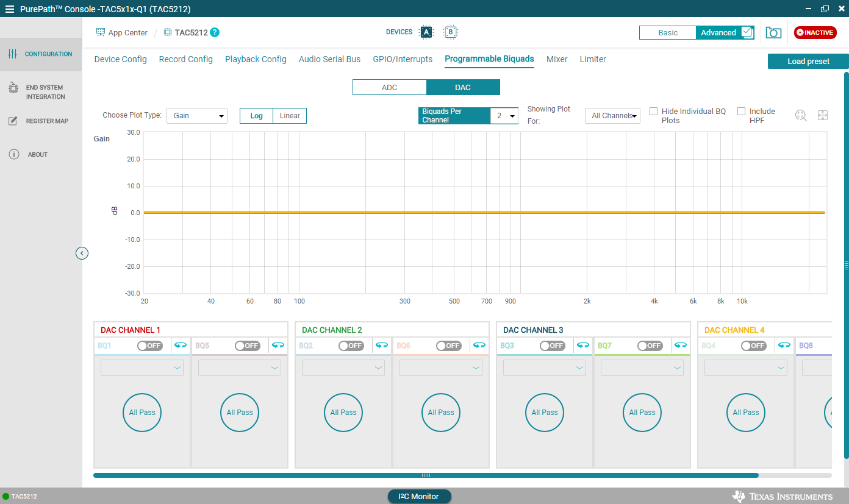Open the All Channels dropdown
The height and width of the screenshot is (504, 849).
click(x=612, y=116)
